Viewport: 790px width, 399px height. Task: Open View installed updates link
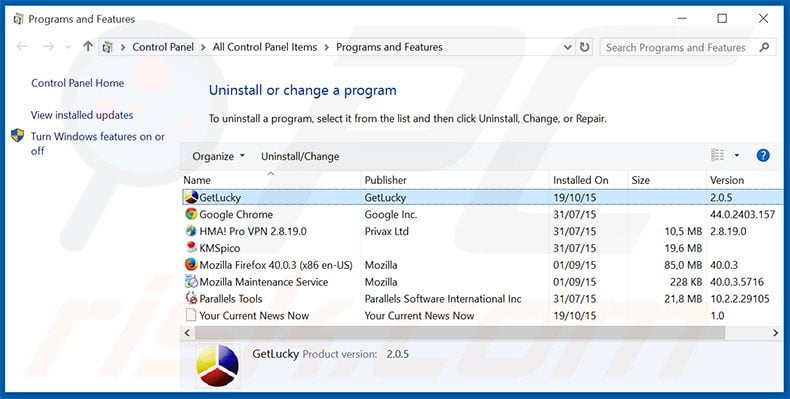[82, 115]
